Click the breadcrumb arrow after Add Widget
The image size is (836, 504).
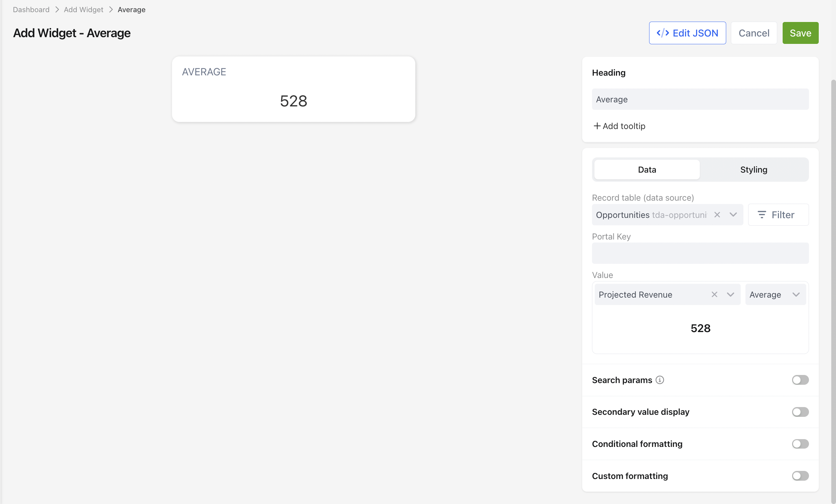click(110, 9)
